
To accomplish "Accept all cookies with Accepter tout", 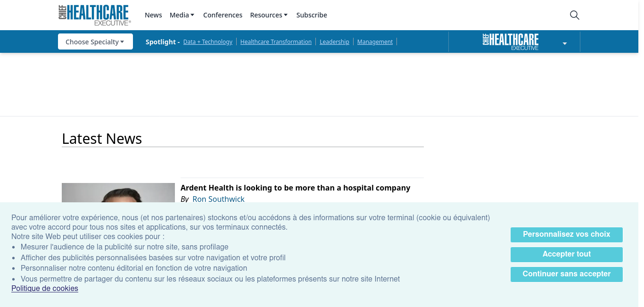I will pyautogui.click(x=567, y=254).
